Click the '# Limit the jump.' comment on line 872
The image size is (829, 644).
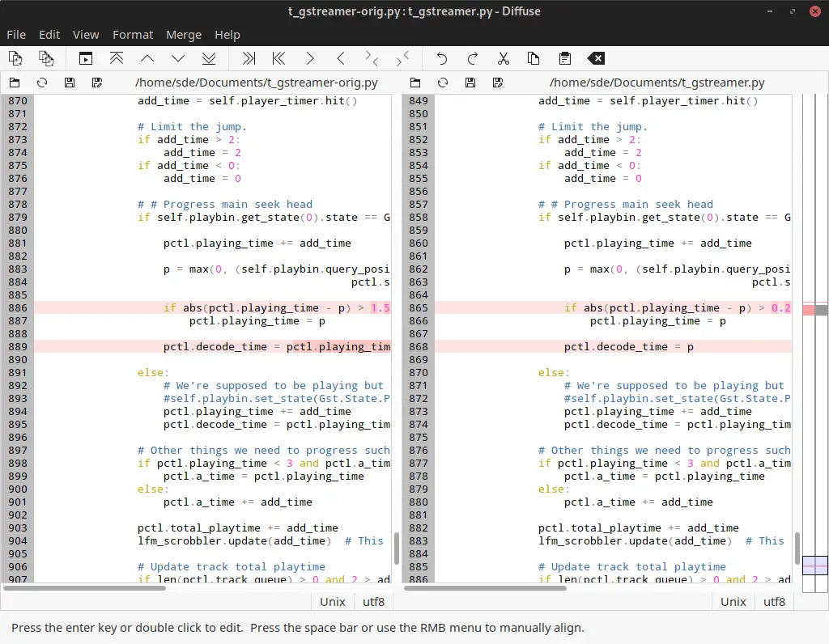click(x=192, y=127)
